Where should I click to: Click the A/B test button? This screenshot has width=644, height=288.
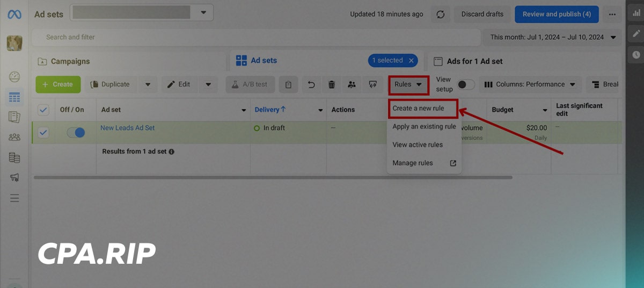(251, 84)
